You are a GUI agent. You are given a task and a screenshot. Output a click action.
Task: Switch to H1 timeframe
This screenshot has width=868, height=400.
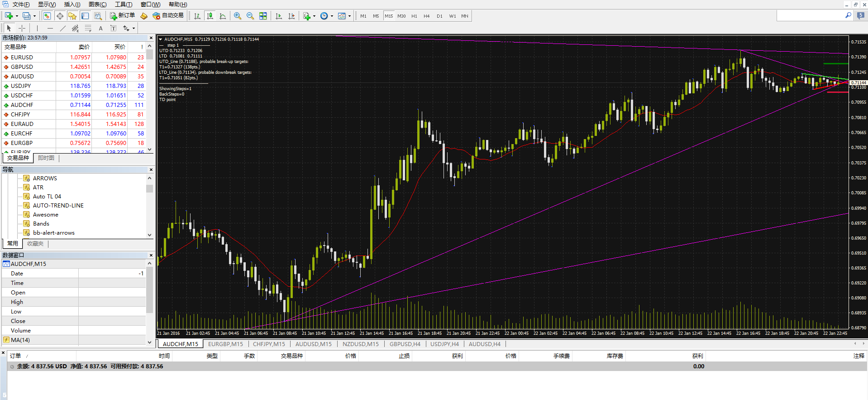[414, 16]
